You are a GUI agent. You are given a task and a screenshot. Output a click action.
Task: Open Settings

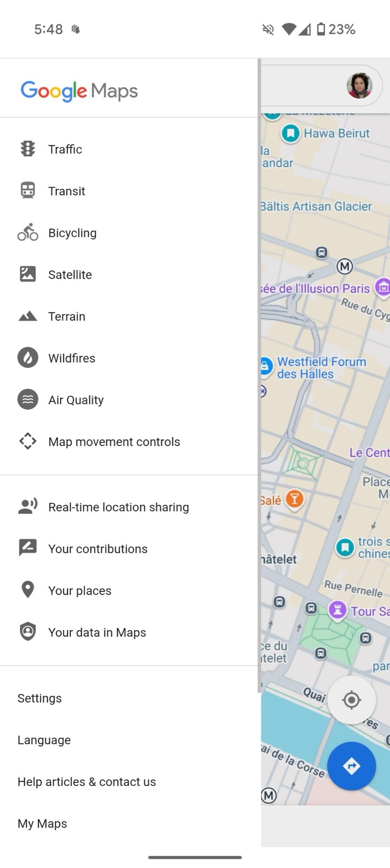pyautogui.click(x=40, y=698)
